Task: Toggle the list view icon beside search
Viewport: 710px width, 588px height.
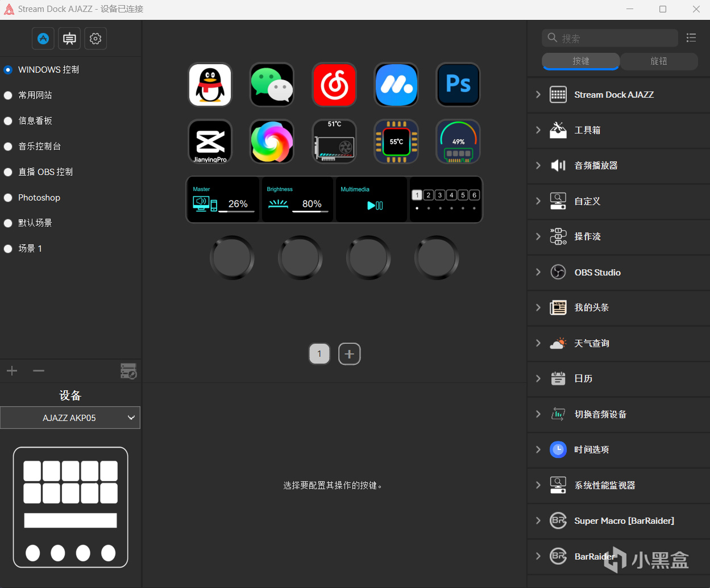Action: tap(691, 37)
